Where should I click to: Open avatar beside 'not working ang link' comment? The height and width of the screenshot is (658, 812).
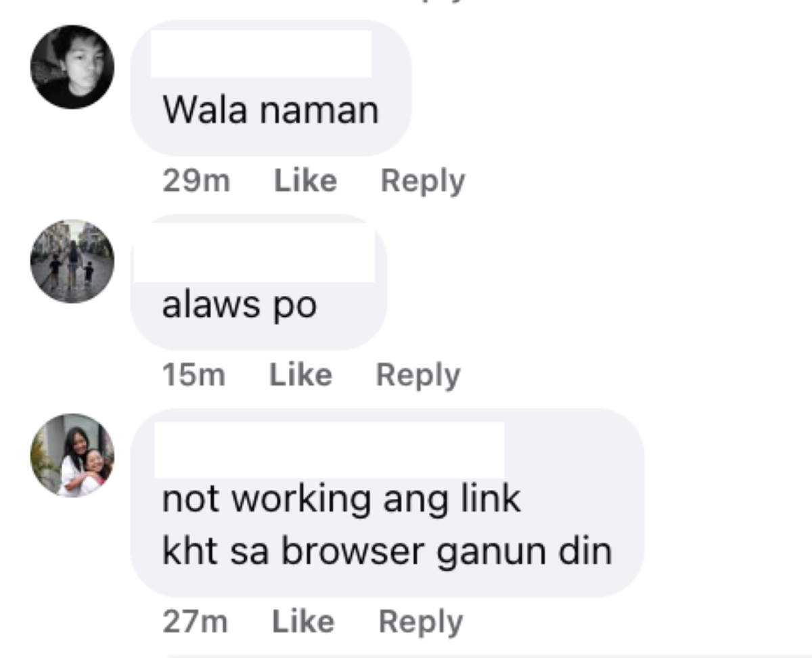(72, 456)
